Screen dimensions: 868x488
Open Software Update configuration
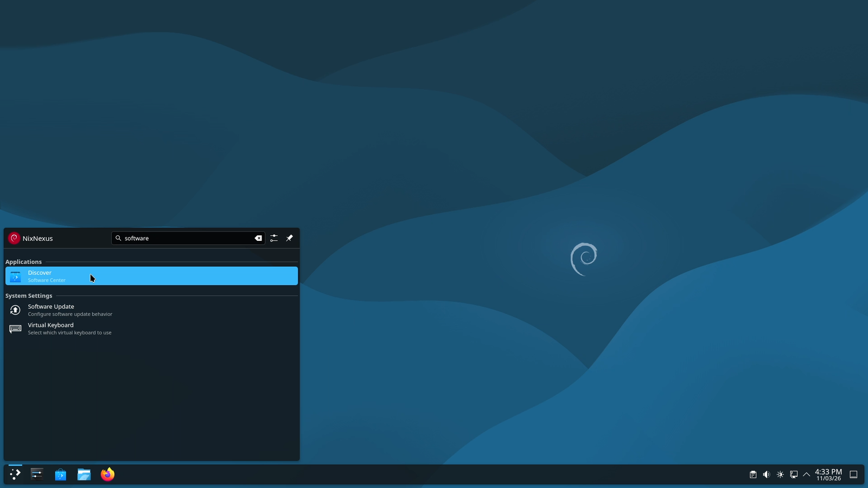click(x=50, y=310)
